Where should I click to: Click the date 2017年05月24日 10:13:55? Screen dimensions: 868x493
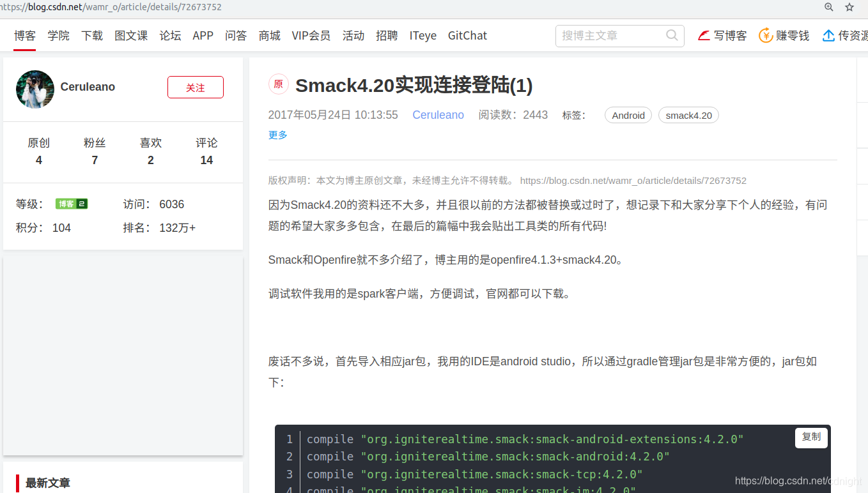[333, 115]
